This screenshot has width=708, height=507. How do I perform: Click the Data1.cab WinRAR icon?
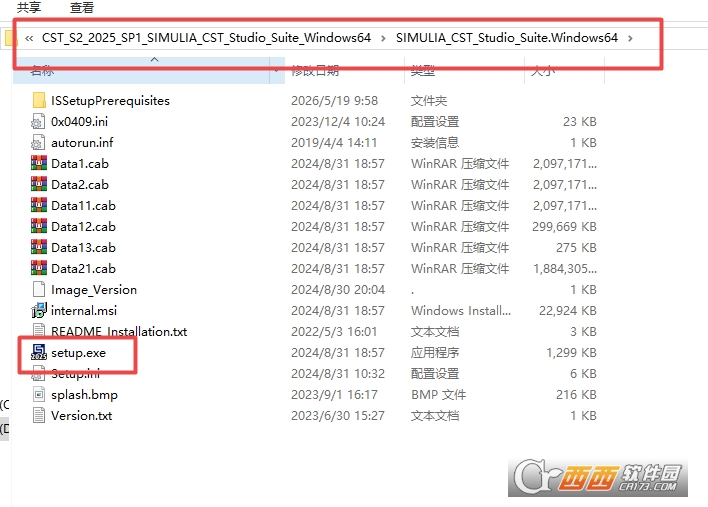[39, 163]
